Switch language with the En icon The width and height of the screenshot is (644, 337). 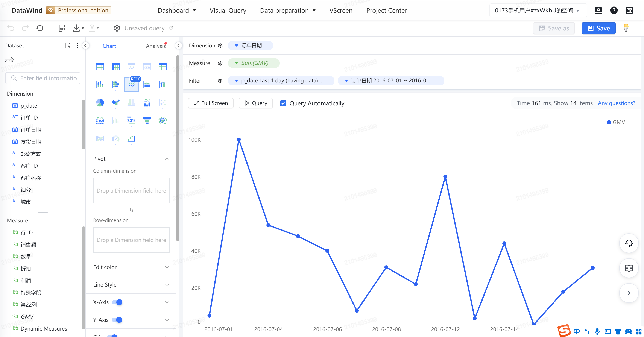[x=629, y=10]
